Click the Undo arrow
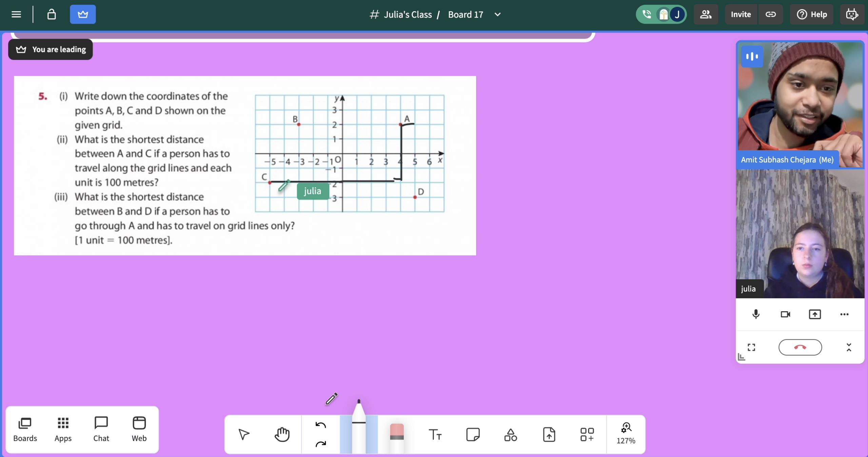The height and width of the screenshot is (457, 868). pos(320,425)
